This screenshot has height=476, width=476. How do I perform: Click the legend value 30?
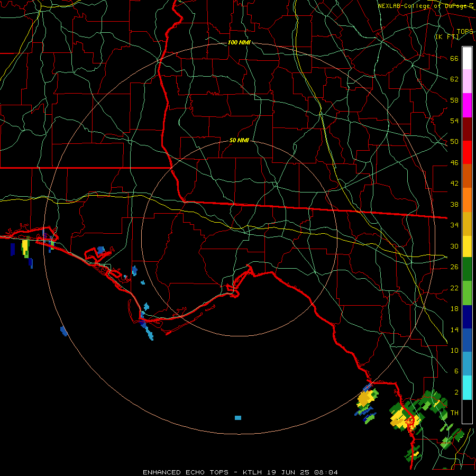(454, 246)
